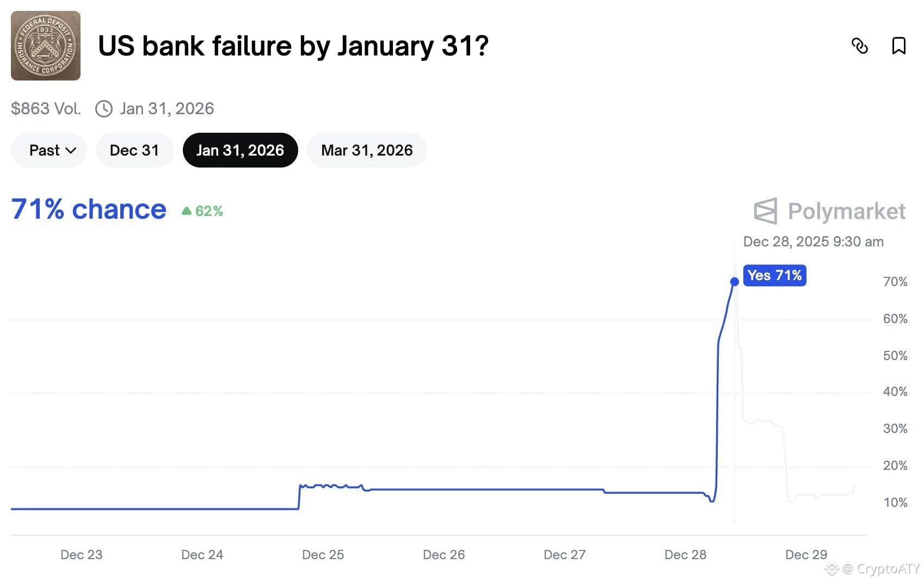Image resolution: width=924 pixels, height=582 pixels.
Task: Expand the Past filter chevron
Action: click(x=71, y=151)
